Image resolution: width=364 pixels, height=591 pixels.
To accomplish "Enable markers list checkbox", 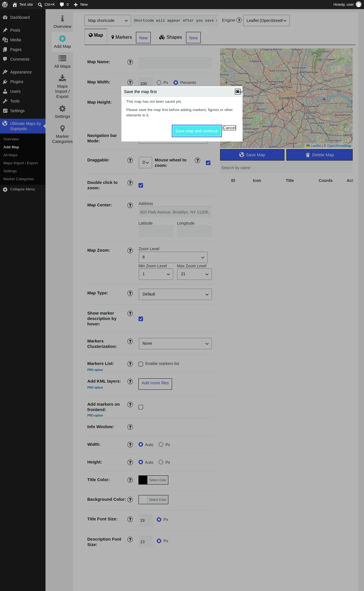I will (x=141, y=364).
